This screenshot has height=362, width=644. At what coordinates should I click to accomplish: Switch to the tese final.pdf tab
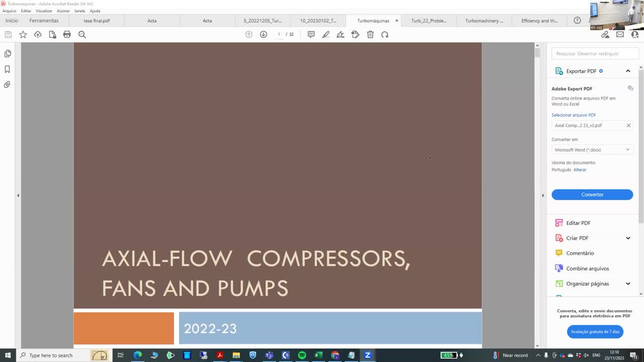point(97,21)
